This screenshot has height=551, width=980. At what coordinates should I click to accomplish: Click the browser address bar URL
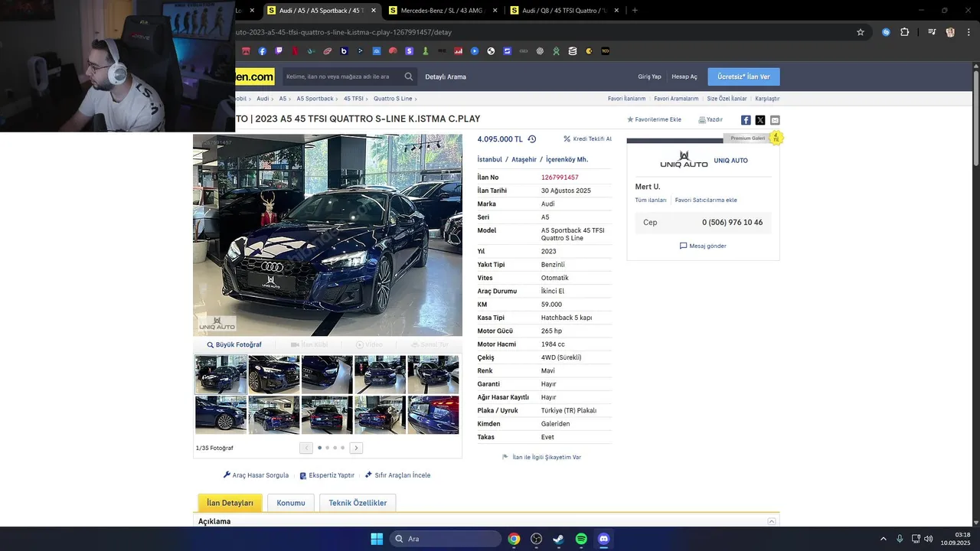[x=344, y=32]
